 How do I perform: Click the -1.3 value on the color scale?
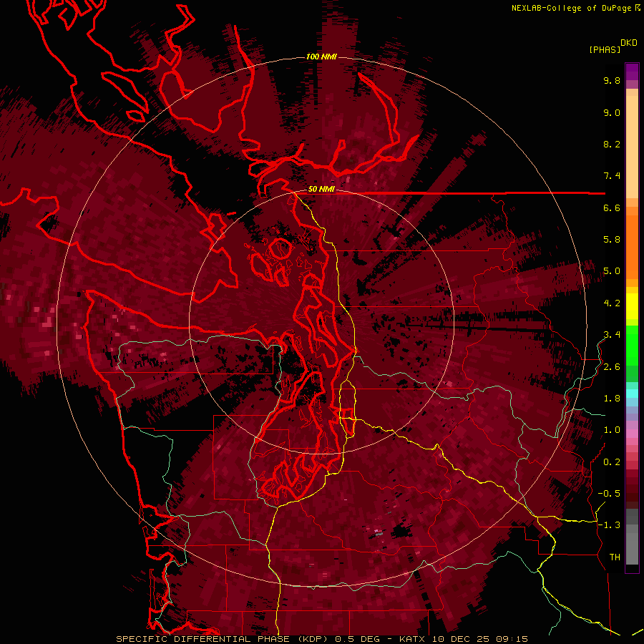coord(609,525)
